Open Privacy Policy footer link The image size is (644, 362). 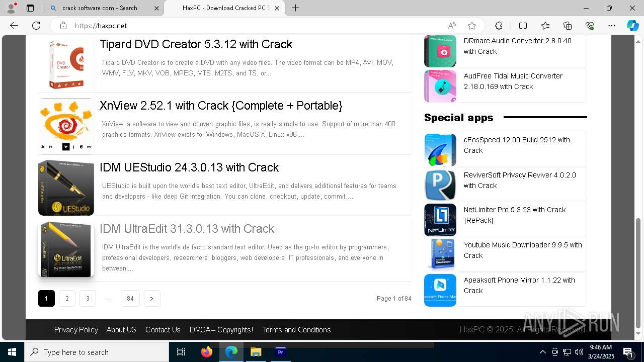pyautogui.click(x=76, y=330)
